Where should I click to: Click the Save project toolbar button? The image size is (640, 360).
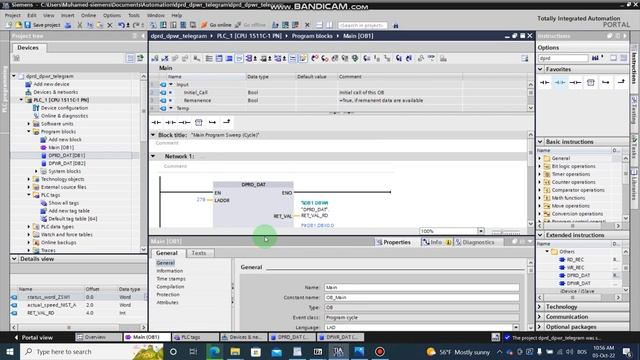pos(42,25)
